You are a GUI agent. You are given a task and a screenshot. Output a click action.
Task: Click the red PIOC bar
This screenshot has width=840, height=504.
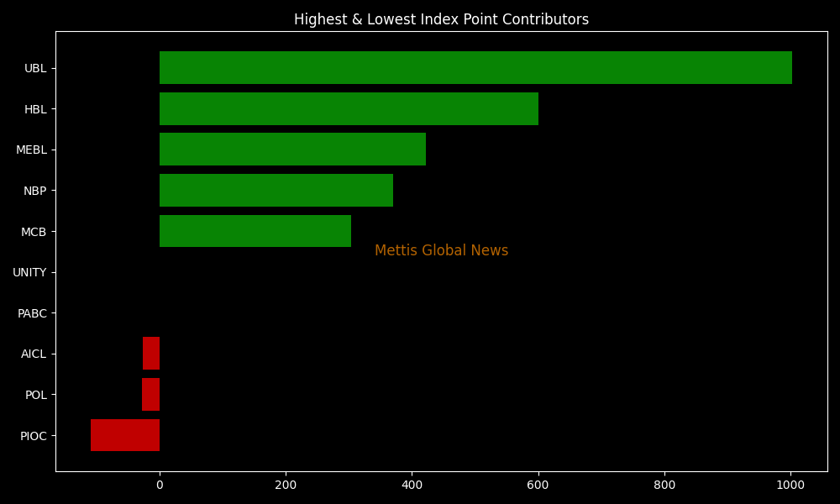[125, 435]
